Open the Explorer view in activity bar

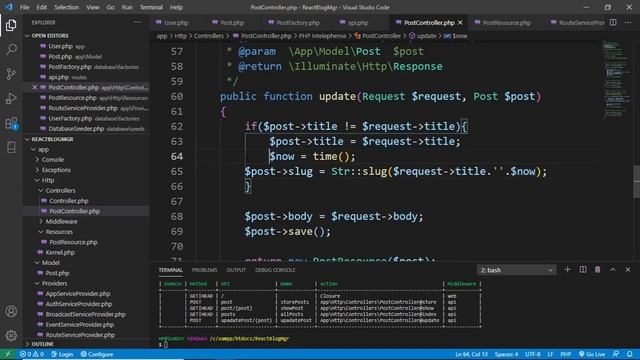11,25
